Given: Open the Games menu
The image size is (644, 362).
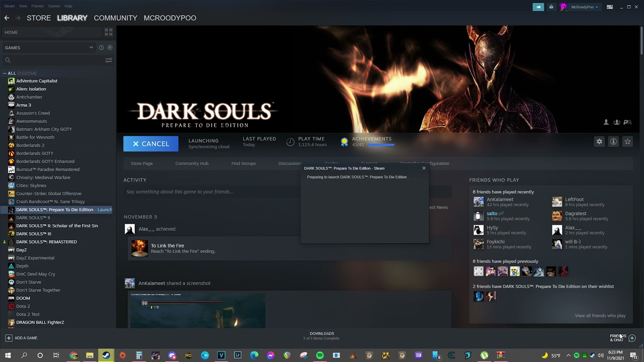Looking at the screenshot, I should (x=54, y=6).
